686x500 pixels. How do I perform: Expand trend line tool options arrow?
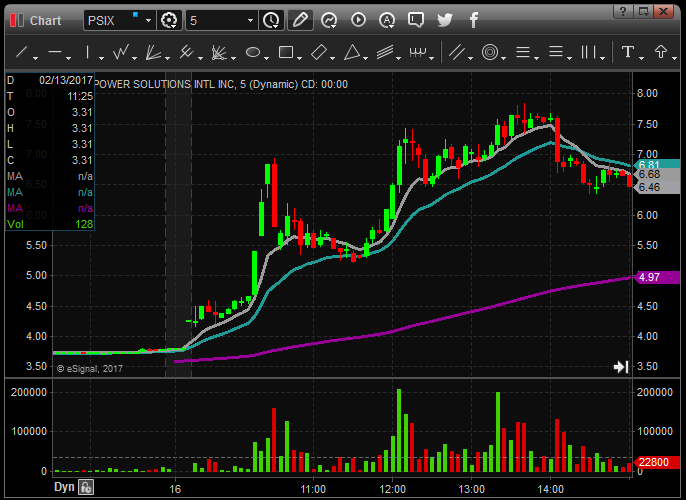coord(35,58)
